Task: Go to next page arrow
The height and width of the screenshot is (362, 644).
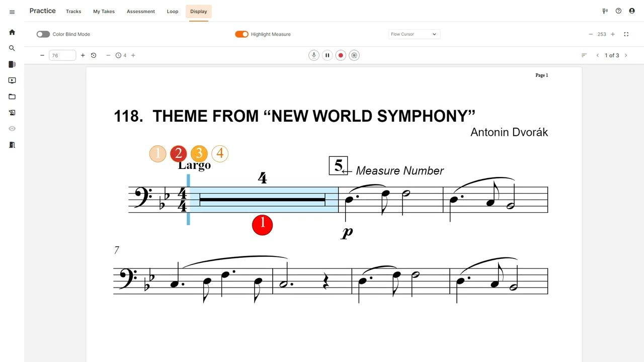Action: (x=626, y=55)
